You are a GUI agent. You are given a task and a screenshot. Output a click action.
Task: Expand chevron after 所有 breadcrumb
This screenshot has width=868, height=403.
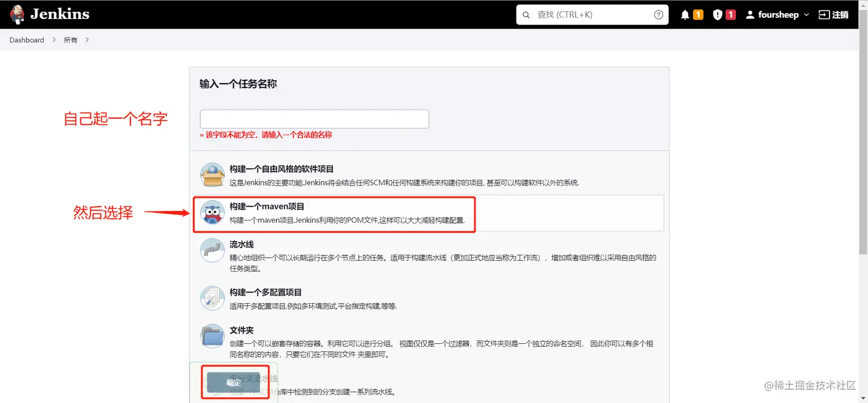point(87,40)
